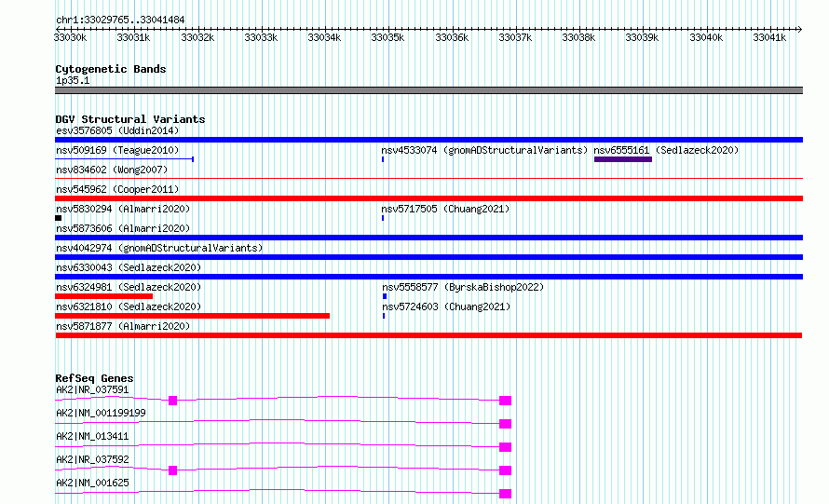This screenshot has width=829, height=504.
Task: Click nsv5830294 (Almarri2020) label
Action: coord(123,209)
